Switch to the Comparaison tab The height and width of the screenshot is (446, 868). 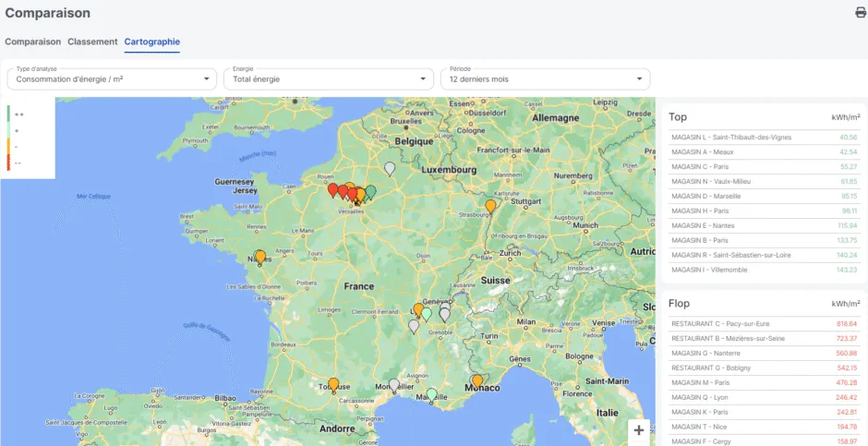click(x=32, y=42)
